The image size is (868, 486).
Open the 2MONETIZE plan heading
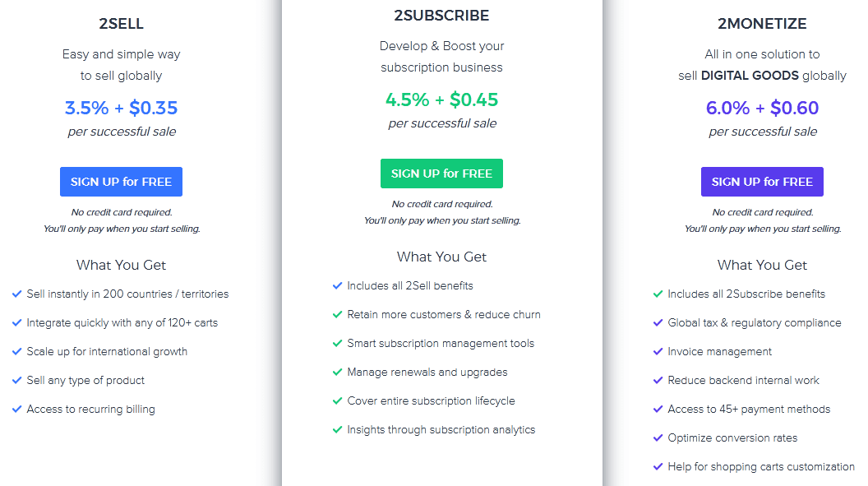pos(762,24)
